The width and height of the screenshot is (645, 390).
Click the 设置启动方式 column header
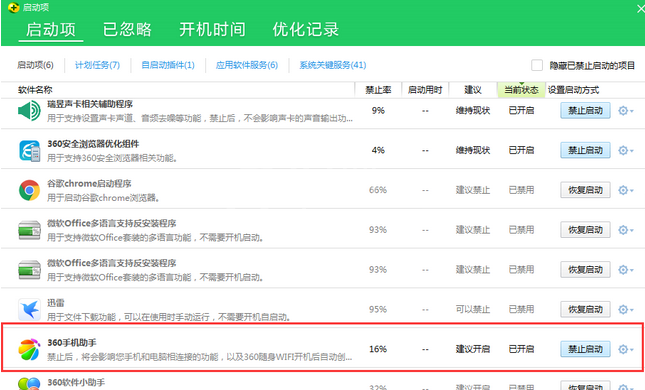[573, 90]
